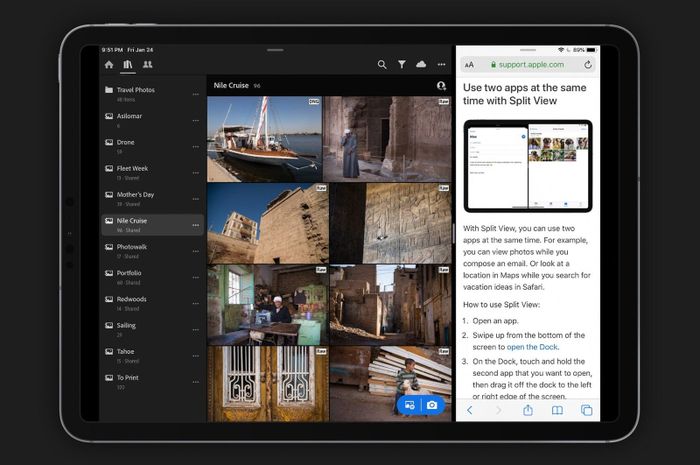
Task: Open the narrow alley street photo
Action: click(x=391, y=305)
